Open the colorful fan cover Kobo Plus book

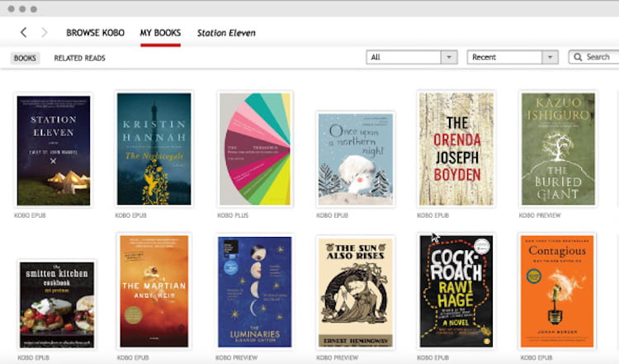255,149
